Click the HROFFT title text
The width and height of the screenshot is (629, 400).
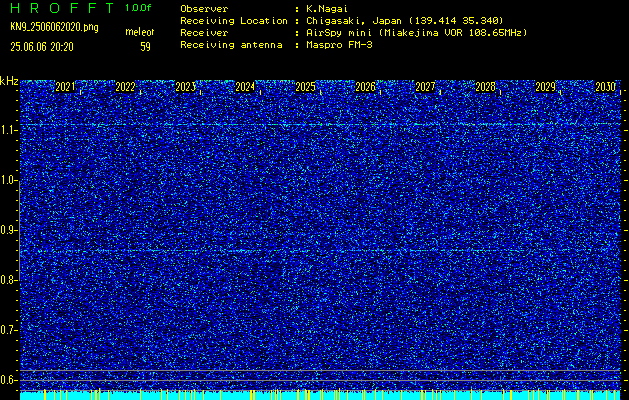pyautogui.click(x=62, y=8)
